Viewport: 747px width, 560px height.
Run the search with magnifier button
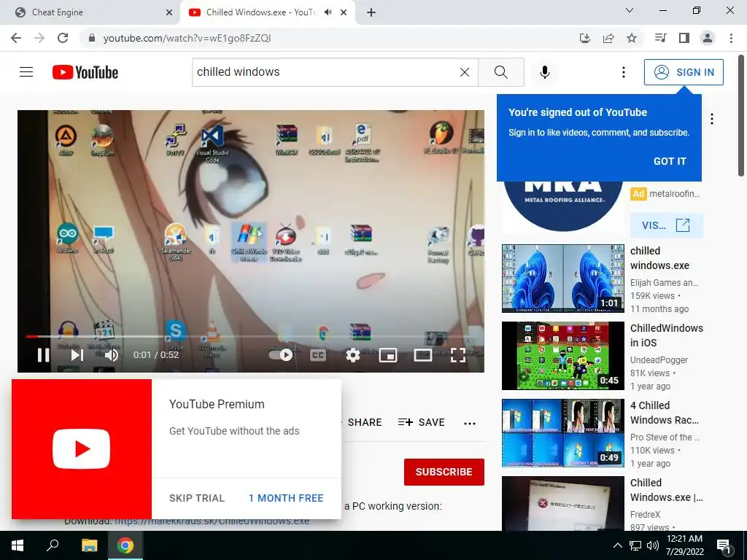click(500, 72)
